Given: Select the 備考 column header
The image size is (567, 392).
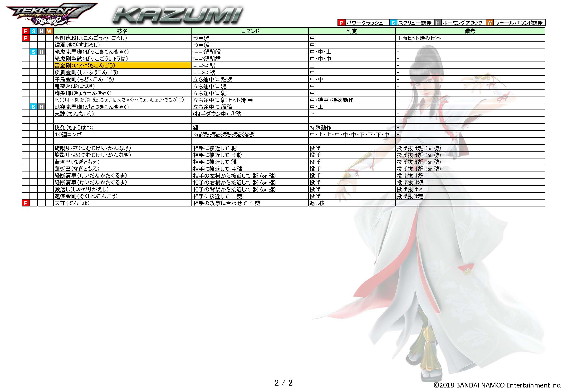Looking at the screenshot, I should point(470,31).
